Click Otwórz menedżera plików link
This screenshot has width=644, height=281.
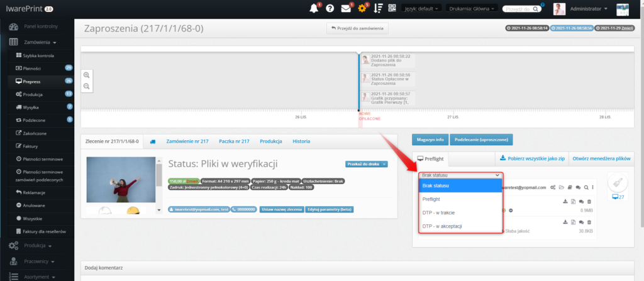tap(602, 158)
